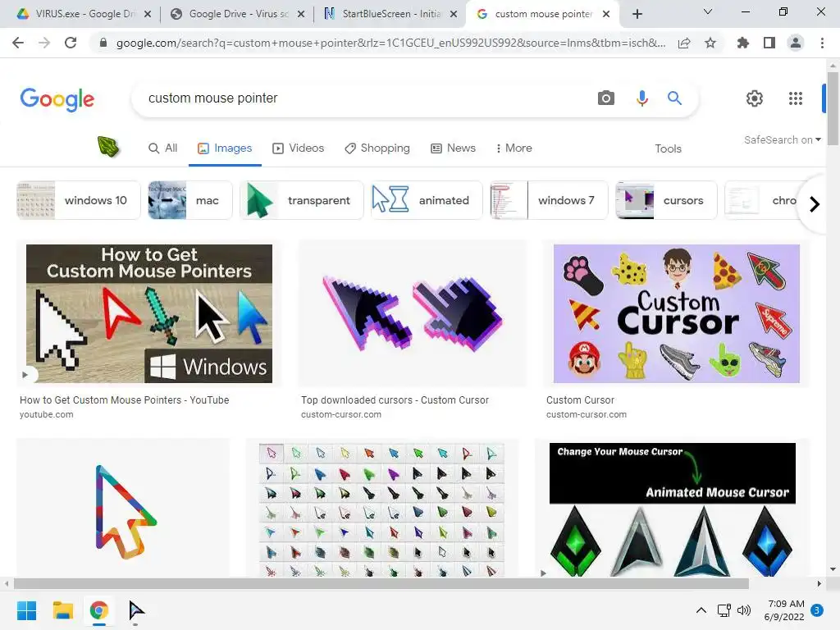This screenshot has height=630, width=840.
Task: Expand the More search options
Action: click(x=514, y=148)
